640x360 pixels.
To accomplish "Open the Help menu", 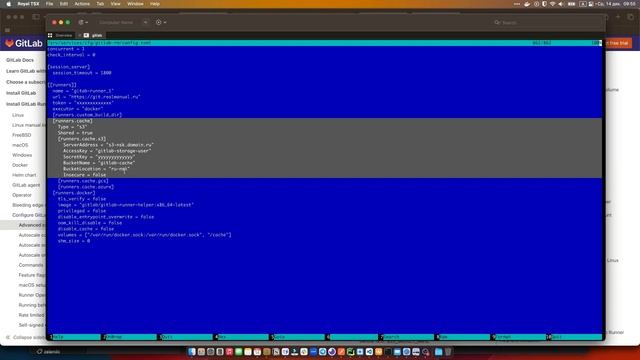I will (x=155, y=4).
